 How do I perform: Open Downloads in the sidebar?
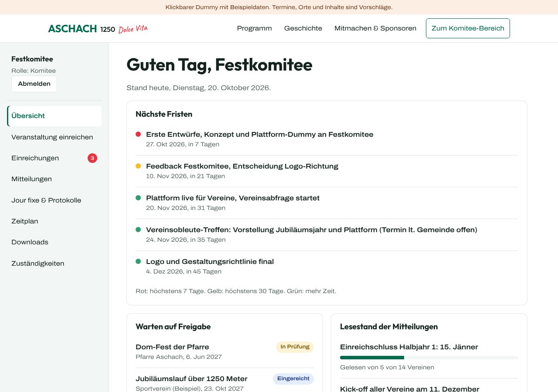coord(54,242)
